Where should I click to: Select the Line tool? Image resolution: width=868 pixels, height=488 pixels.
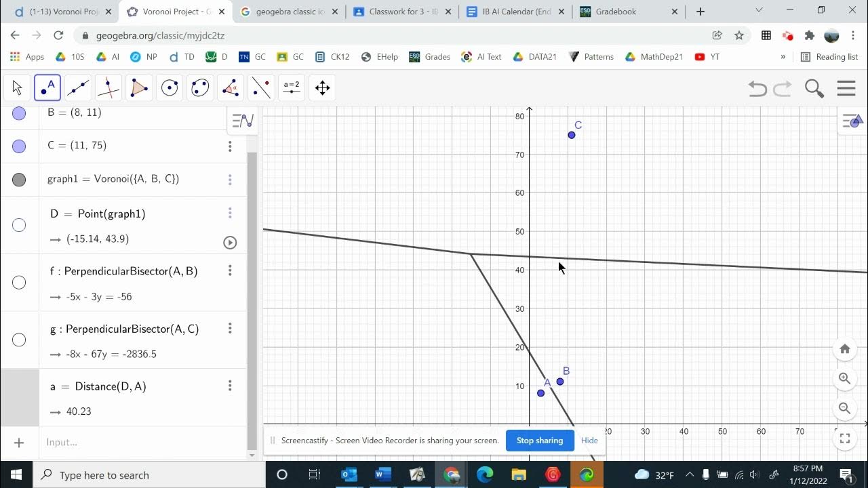(x=78, y=88)
